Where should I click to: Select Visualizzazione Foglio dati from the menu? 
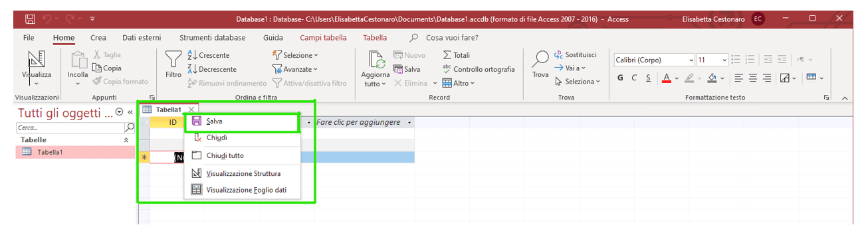(242, 190)
